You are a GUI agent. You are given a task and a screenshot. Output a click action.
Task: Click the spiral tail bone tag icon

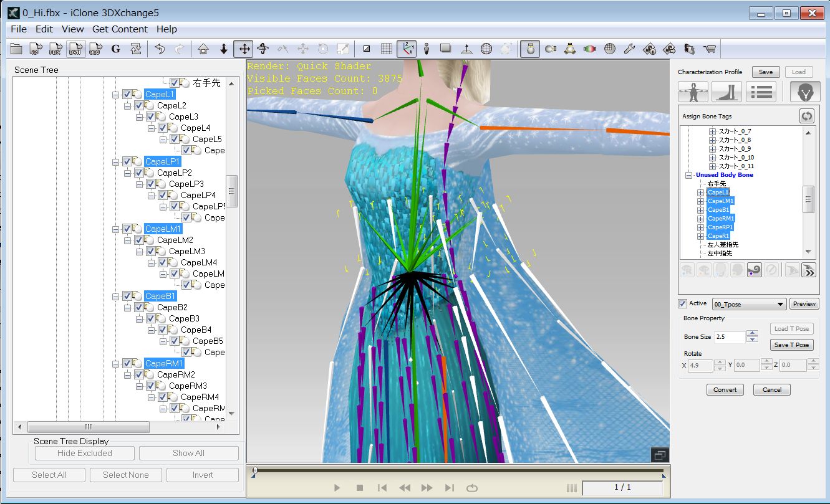pos(755,270)
